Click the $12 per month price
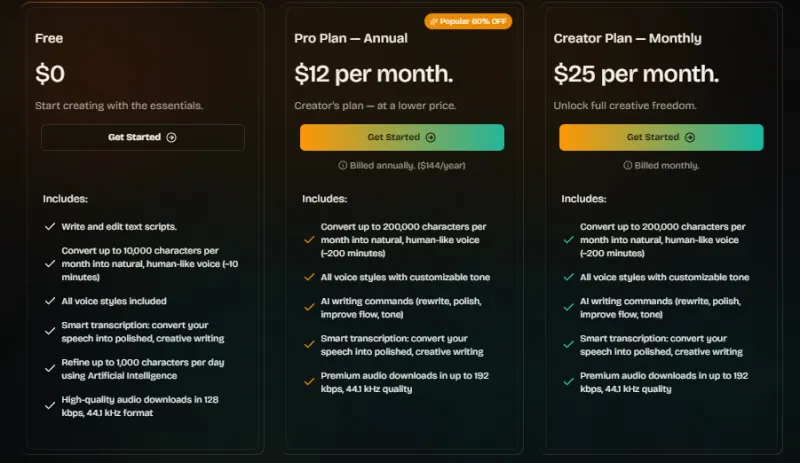The height and width of the screenshot is (463, 800). [373, 73]
